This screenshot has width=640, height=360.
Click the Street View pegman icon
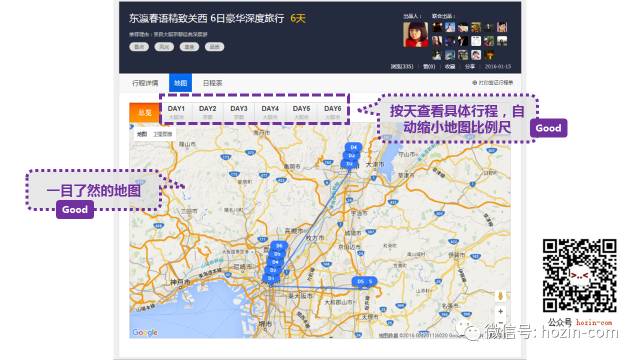[x=500, y=296]
